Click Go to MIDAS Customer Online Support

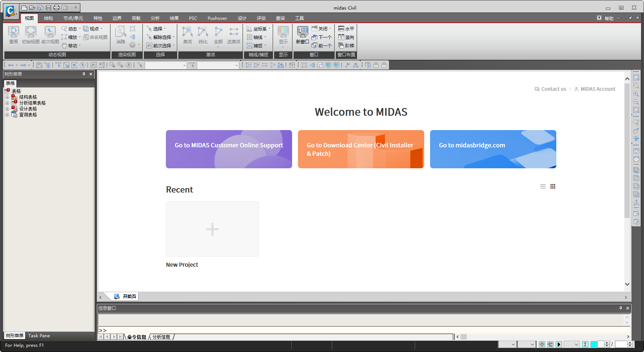(x=229, y=149)
